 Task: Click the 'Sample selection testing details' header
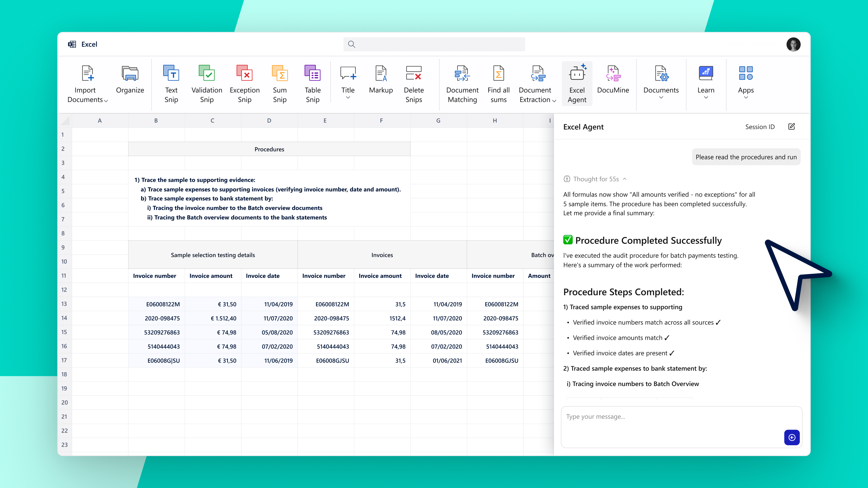pyautogui.click(x=213, y=255)
